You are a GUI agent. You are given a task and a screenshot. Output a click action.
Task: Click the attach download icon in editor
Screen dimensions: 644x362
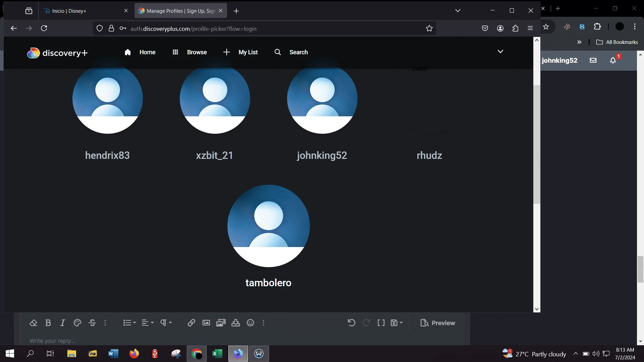point(236,323)
